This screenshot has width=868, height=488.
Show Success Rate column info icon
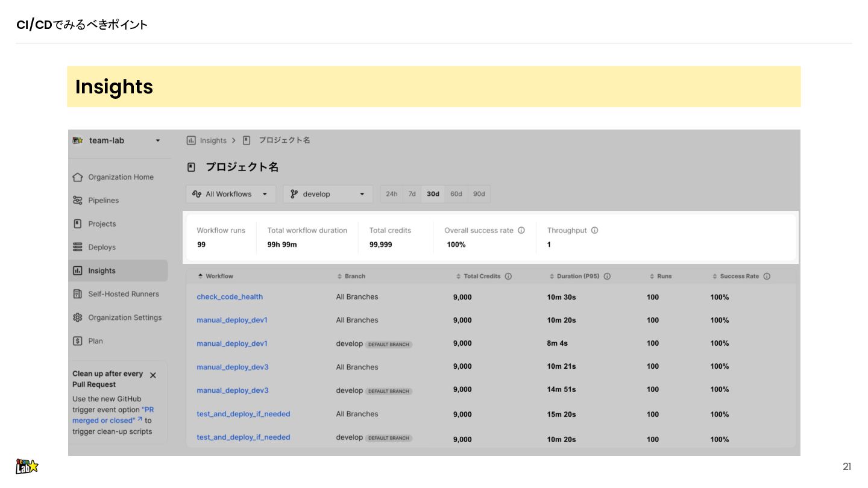(767, 277)
